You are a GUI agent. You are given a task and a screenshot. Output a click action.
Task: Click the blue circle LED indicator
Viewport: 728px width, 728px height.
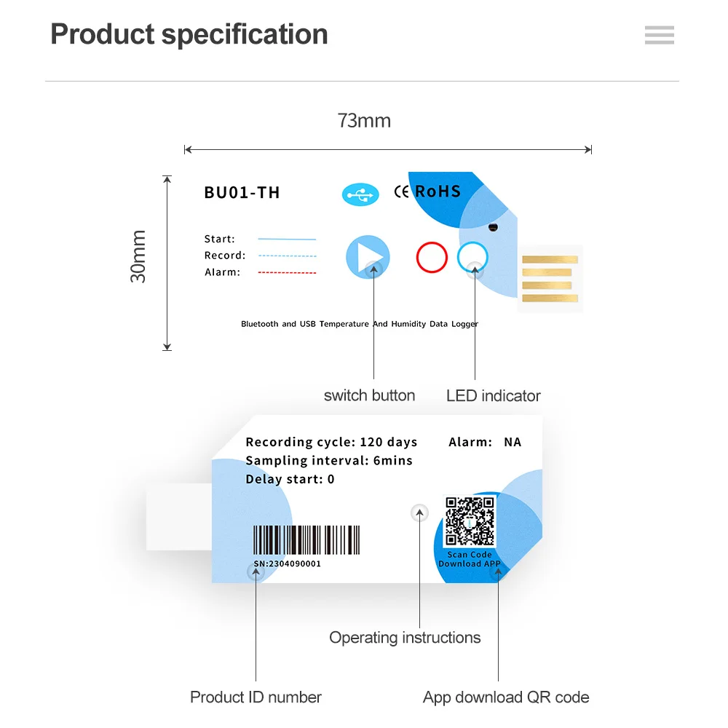click(x=472, y=257)
